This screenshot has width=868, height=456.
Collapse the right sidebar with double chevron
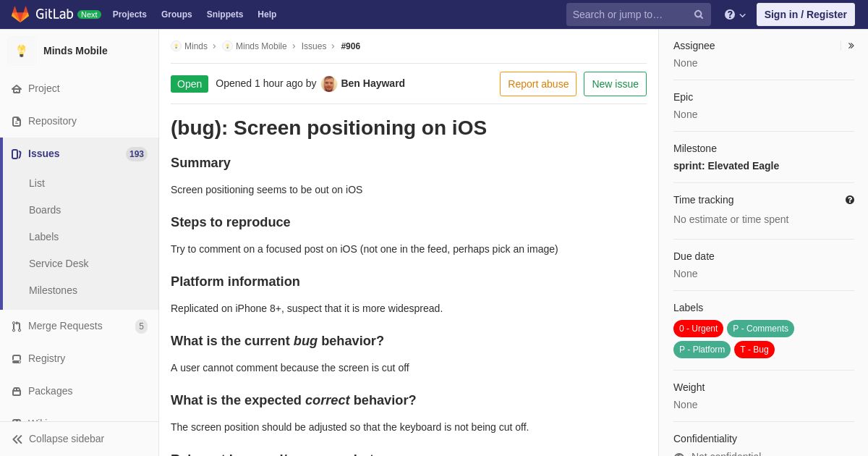(x=851, y=46)
